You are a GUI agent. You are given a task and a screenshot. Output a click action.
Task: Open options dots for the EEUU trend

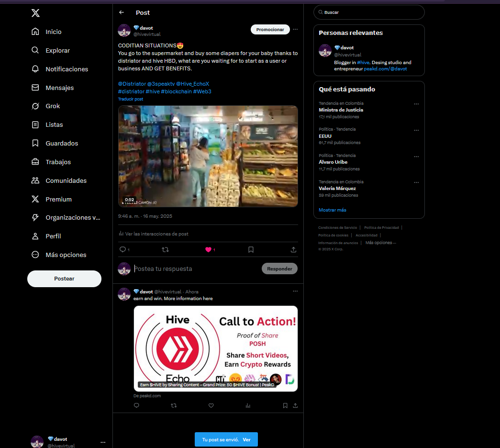pyautogui.click(x=416, y=130)
